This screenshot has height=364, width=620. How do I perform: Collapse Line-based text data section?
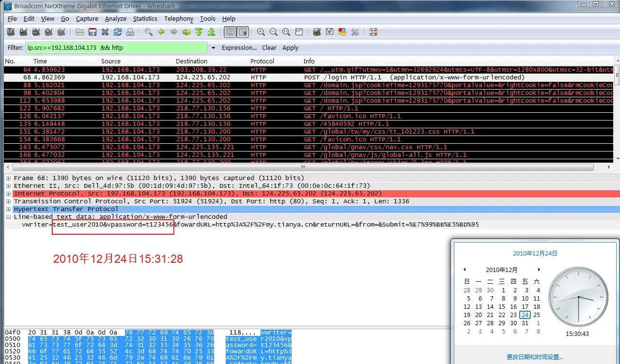point(9,217)
